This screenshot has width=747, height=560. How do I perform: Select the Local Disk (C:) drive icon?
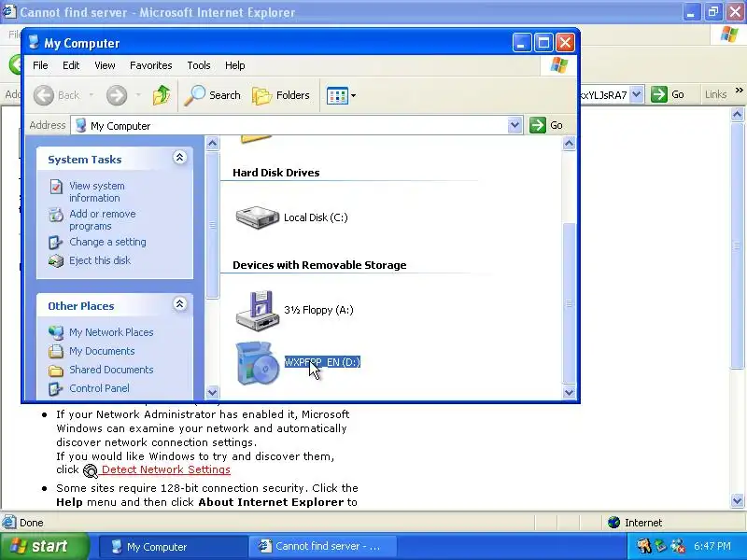[258, 217]
